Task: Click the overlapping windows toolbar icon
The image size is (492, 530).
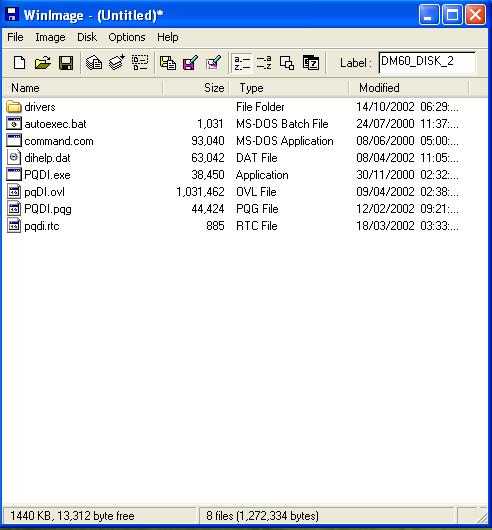Action: click(x=287, y=63)
